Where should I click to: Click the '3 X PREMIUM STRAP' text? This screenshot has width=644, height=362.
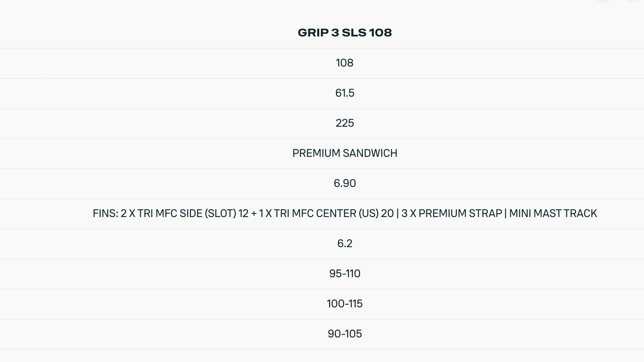451,213
